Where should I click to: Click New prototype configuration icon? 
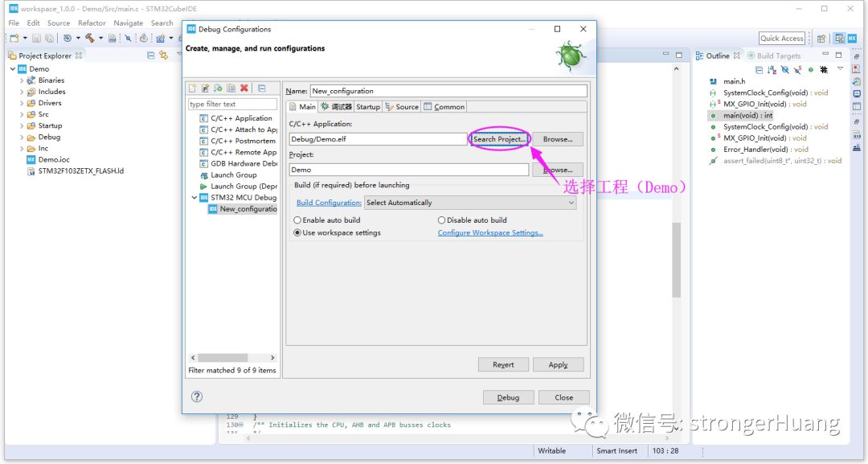click(206, 88)
